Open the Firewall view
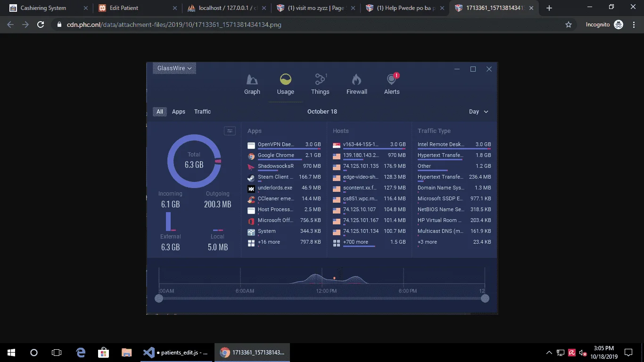 pyautogui.click(x=357, y=85)
